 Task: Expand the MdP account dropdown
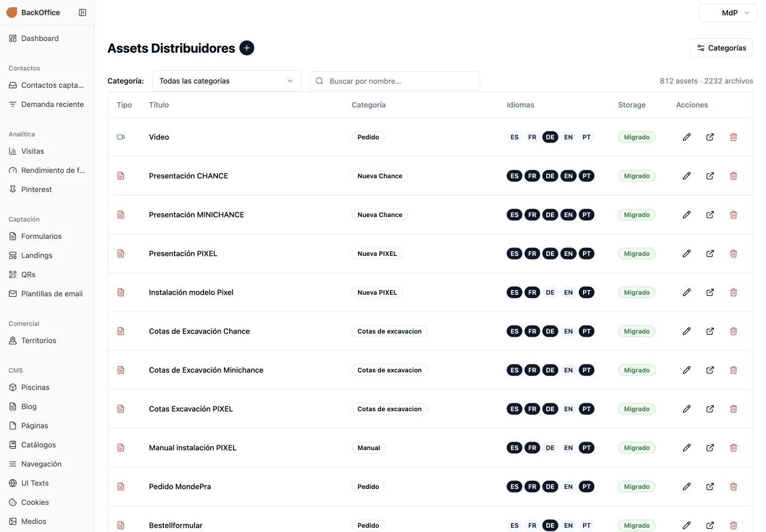[728, 13]
